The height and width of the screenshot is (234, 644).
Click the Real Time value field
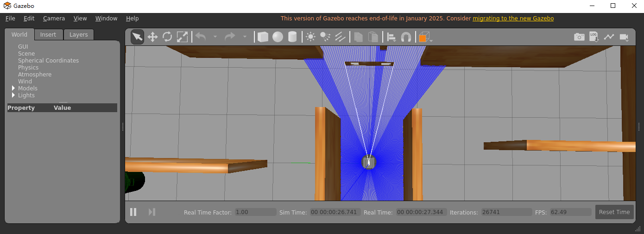(421, 212)
